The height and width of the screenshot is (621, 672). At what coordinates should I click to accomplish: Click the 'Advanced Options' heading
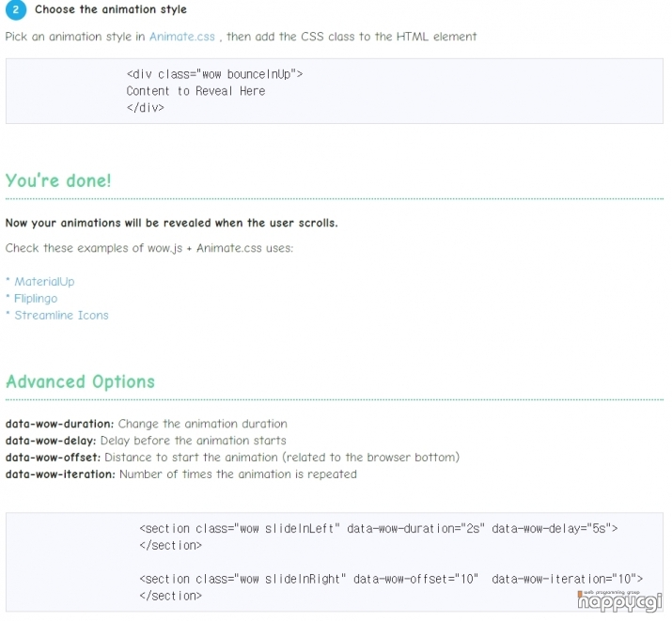pos(80,381)
